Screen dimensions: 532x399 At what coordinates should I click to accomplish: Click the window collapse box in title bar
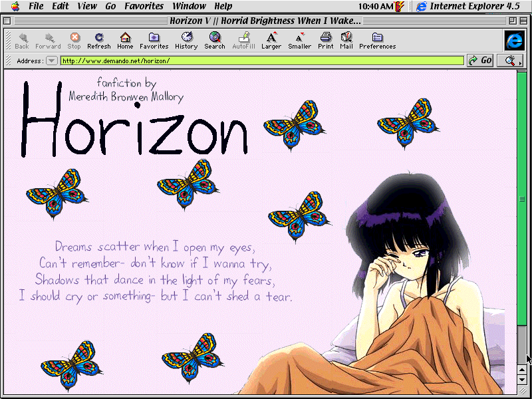pos(524,21)
